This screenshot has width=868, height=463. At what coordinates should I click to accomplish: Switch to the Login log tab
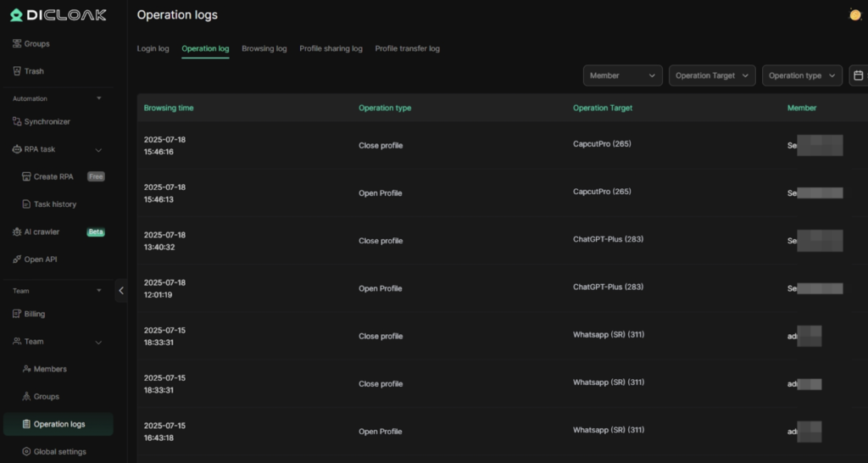(153, 49)
